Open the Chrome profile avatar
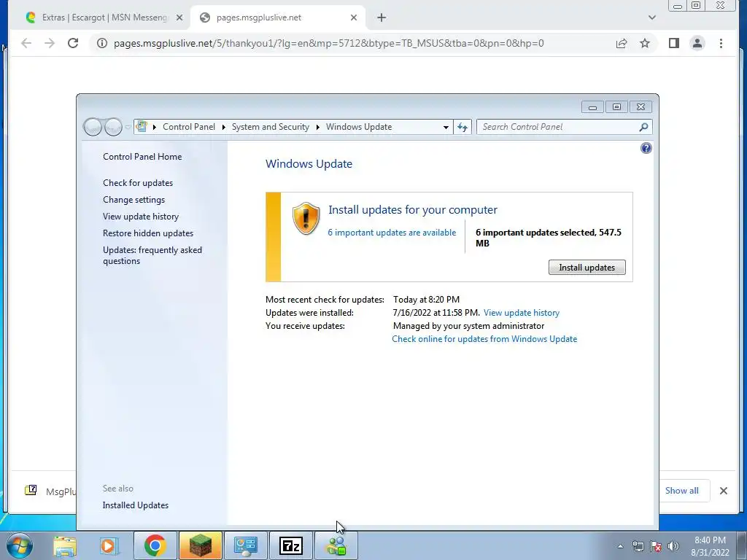 click(x=697, y=43)
